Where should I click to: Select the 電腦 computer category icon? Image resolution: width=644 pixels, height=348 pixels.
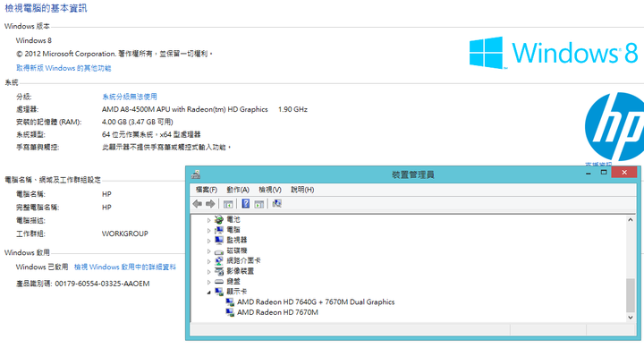coord(219,230)
